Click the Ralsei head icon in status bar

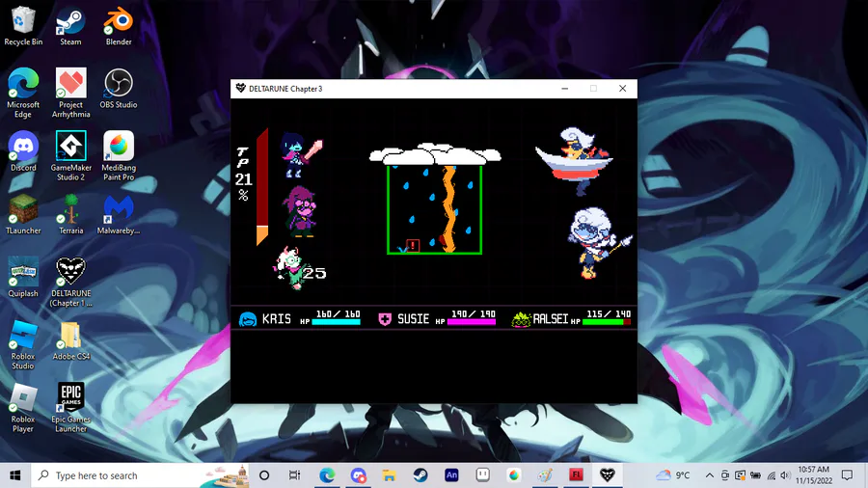point(521,319)
